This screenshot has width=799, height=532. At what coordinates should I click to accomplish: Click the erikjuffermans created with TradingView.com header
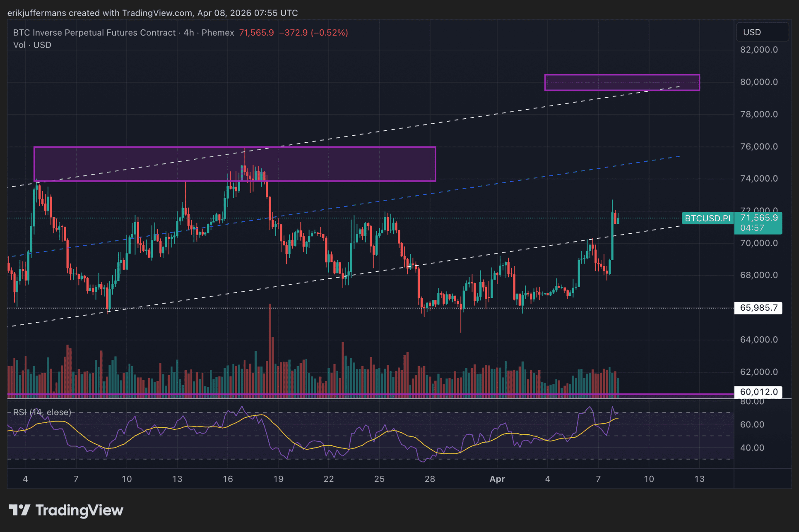click(x=152, y=13)
